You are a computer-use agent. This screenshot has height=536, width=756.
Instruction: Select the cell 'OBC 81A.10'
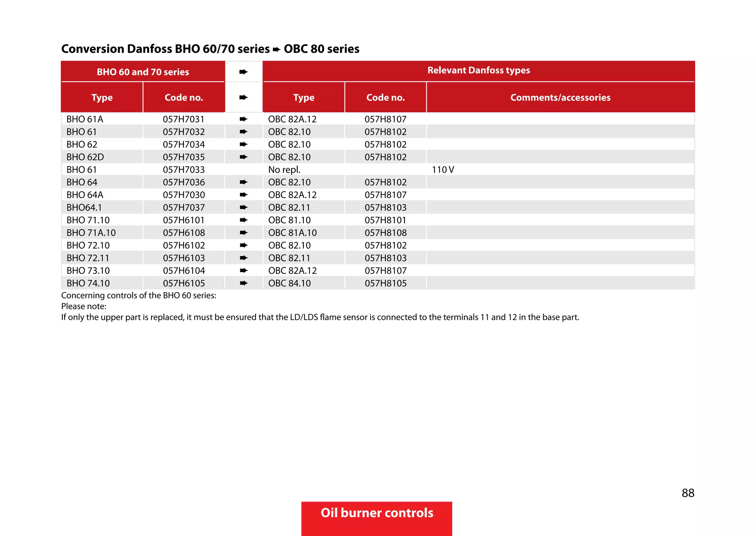(292, 233)
